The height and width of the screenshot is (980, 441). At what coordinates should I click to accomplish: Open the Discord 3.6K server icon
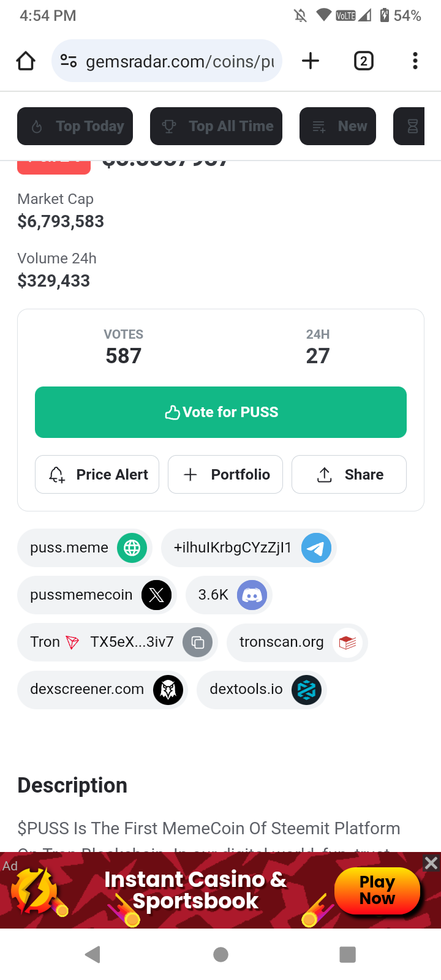pos(252,595)
